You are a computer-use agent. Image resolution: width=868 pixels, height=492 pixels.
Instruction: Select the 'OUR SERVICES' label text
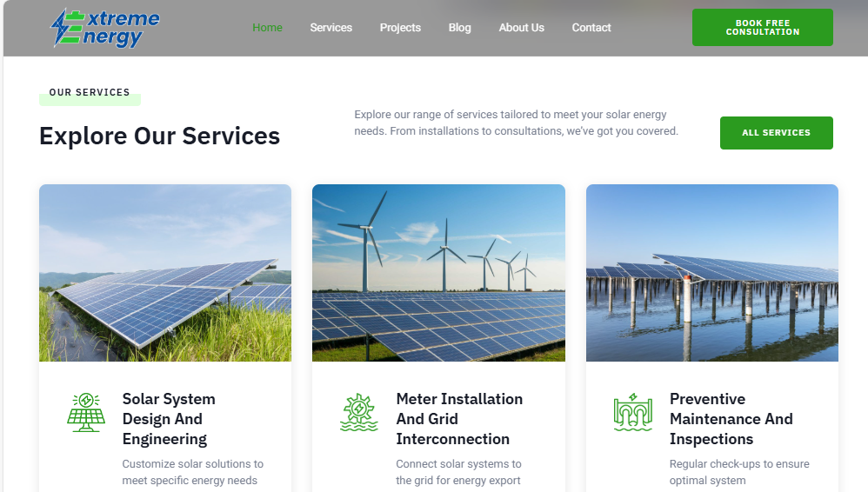(90, 92)
